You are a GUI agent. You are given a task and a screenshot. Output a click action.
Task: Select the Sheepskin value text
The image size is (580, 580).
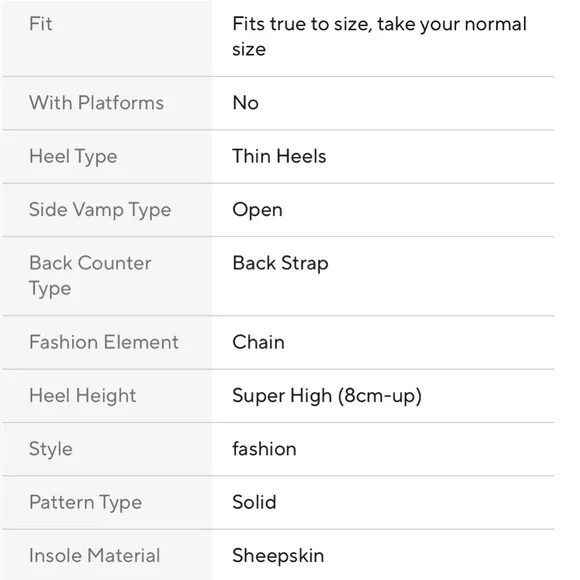(278, 556)
